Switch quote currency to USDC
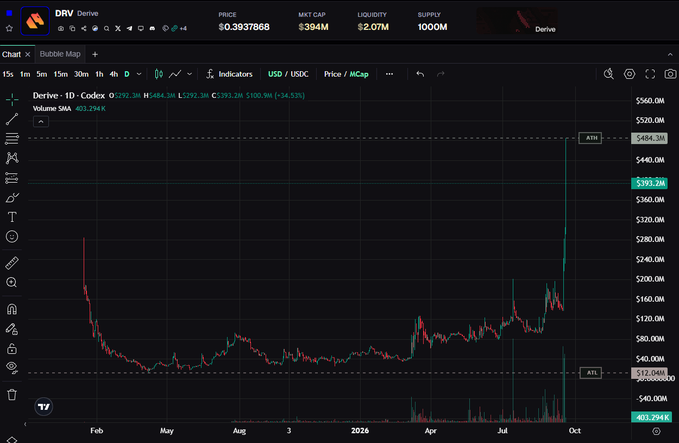Screen dimensions: 679x443 300,74
